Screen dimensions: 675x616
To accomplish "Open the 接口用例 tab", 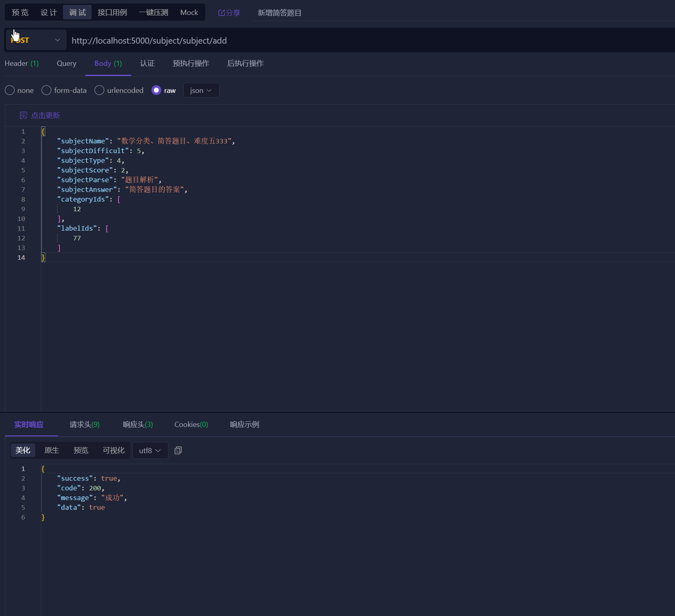I will [x=112, y=13].
